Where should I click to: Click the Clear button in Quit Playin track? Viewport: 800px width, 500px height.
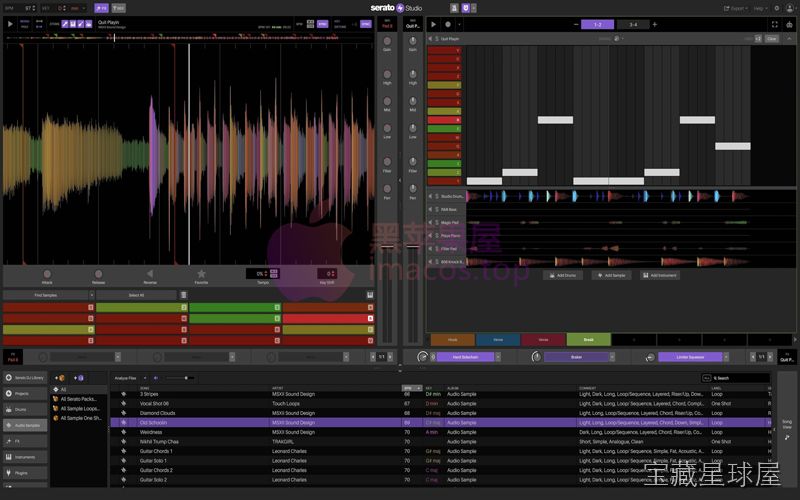(x=771, y=39)
